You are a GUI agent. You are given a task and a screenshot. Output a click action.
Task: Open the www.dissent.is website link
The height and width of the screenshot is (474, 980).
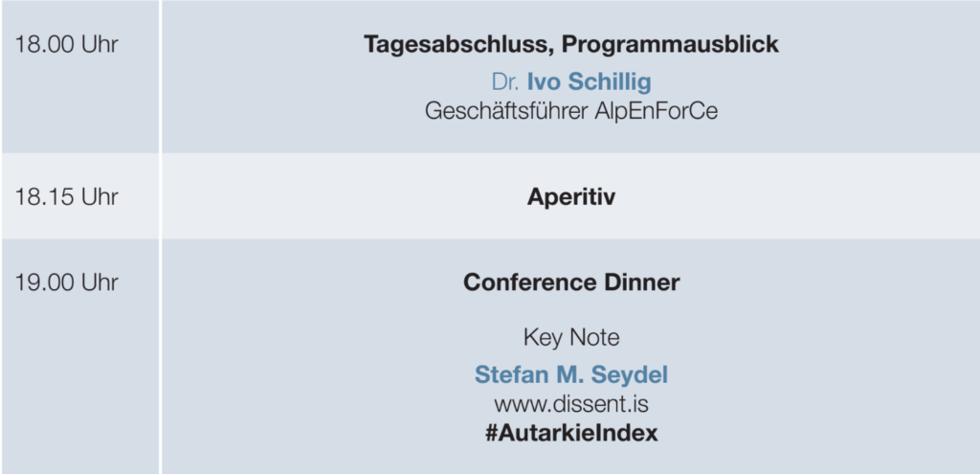pos(571,403)
